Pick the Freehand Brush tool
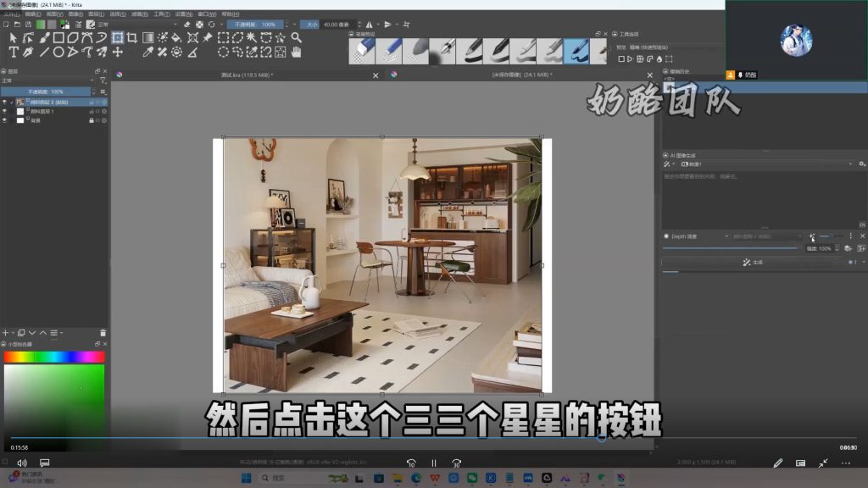This screenshot has width=868, height=488. click(46, 38)
